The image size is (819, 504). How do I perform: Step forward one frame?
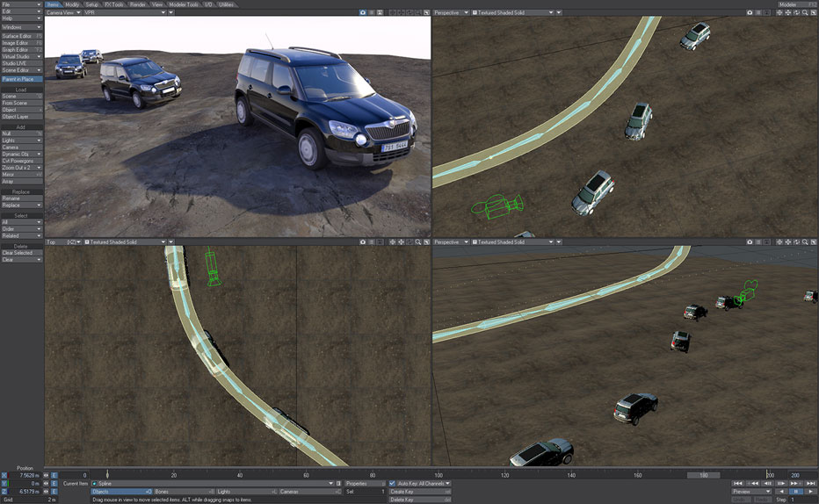pyautogui.click(x=781, y=484)
